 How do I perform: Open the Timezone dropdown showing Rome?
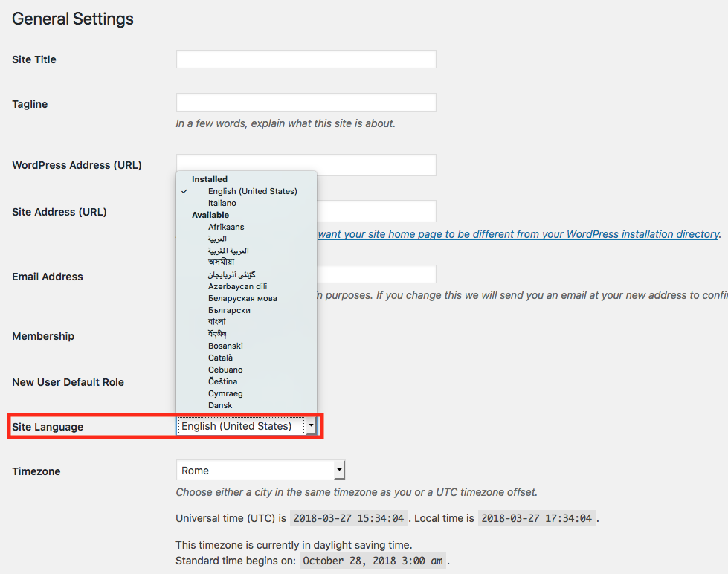pos(260,471)
